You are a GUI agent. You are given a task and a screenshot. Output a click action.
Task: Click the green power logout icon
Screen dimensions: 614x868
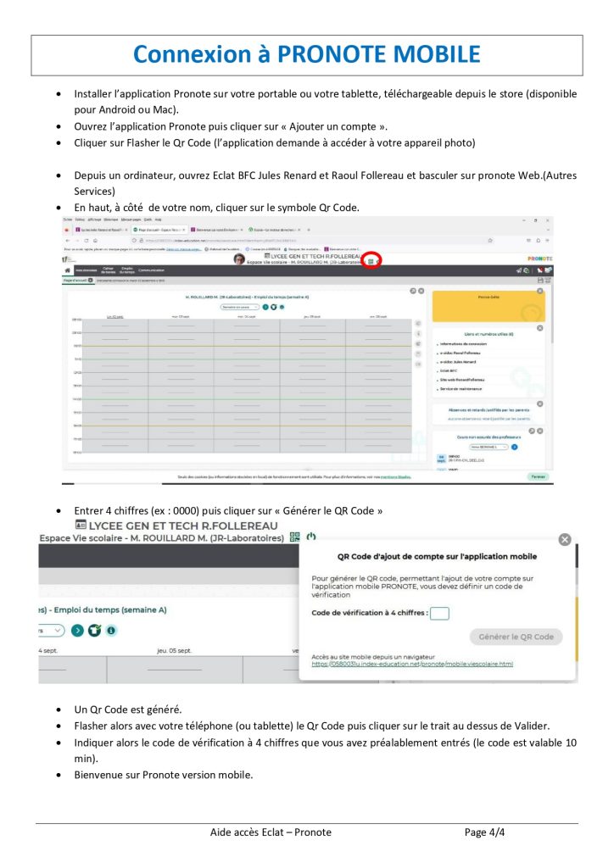[311, 536]
